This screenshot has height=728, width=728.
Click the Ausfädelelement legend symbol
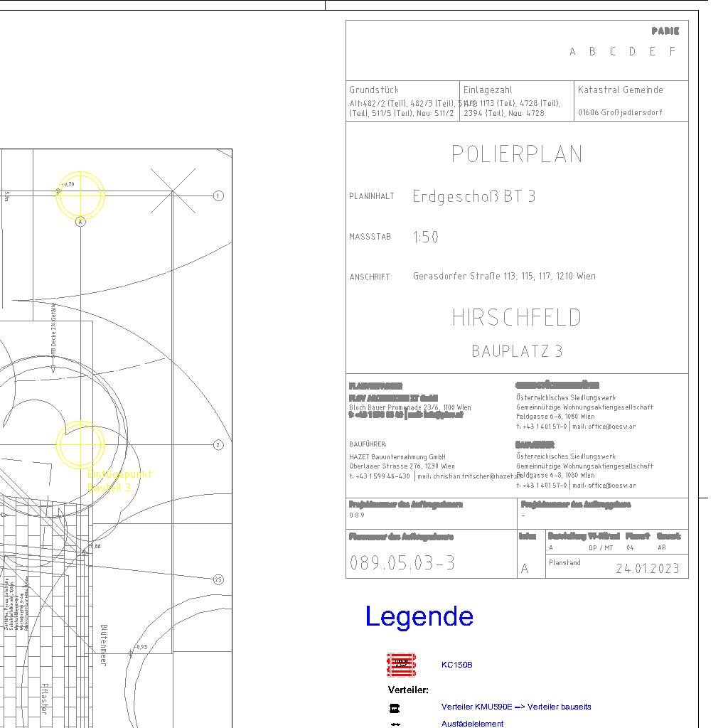click(x=395, y=724)
